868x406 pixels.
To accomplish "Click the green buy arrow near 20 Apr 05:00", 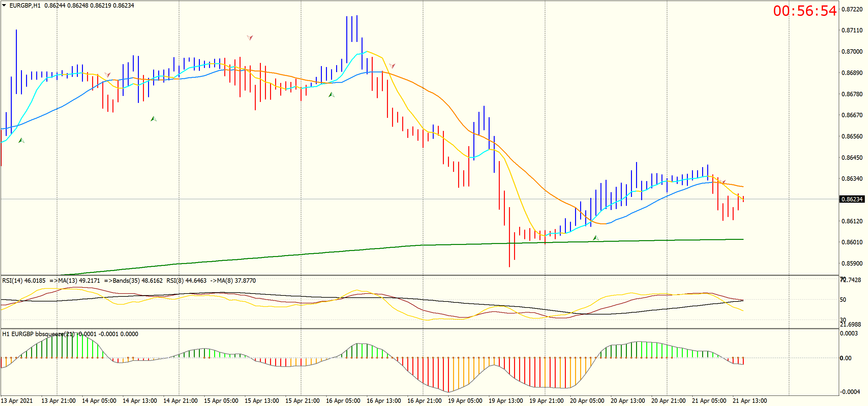I will (x=595, y=238).
